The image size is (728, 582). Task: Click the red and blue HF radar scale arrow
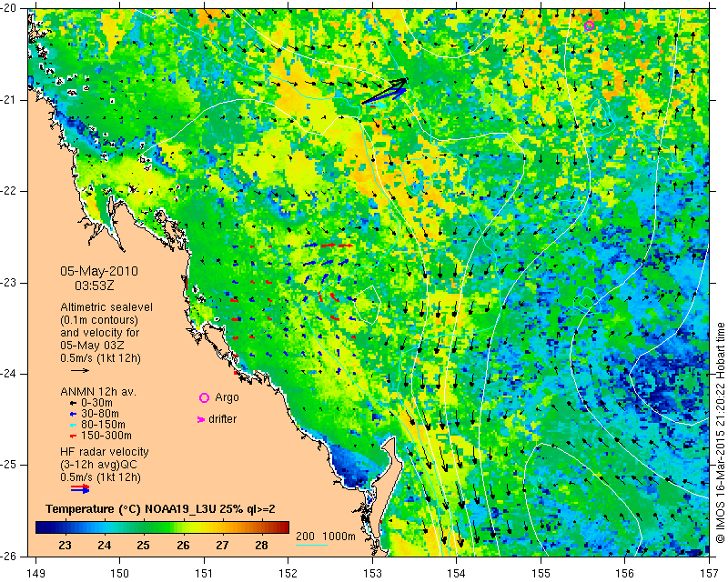click(x=80, y=488)
